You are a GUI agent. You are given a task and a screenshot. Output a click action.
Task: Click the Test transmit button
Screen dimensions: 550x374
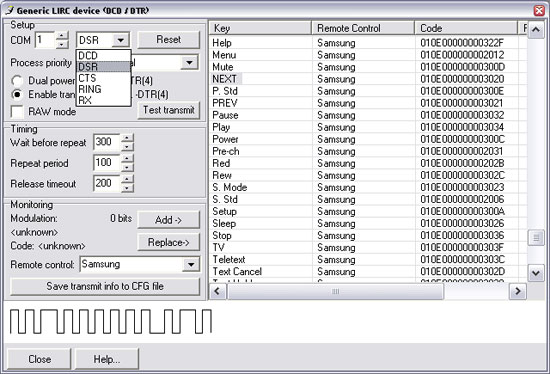(x=169, y=110)
